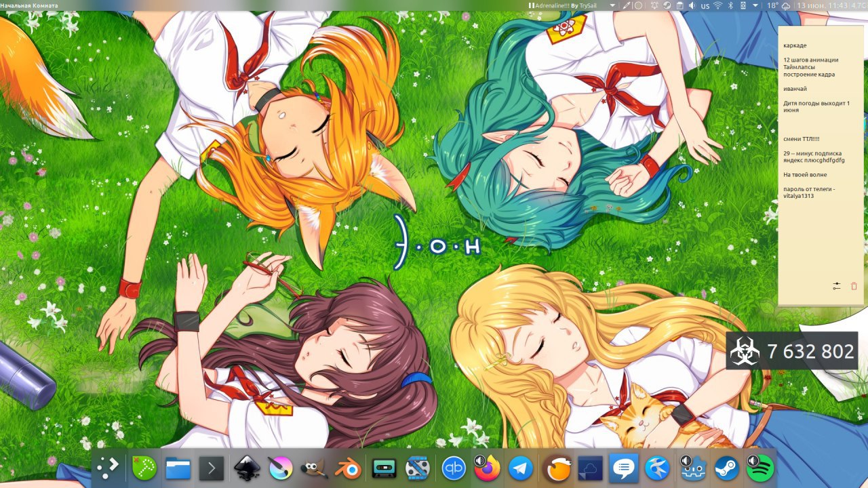Delete the sticky note via trash icon

[x=854, y=286]
